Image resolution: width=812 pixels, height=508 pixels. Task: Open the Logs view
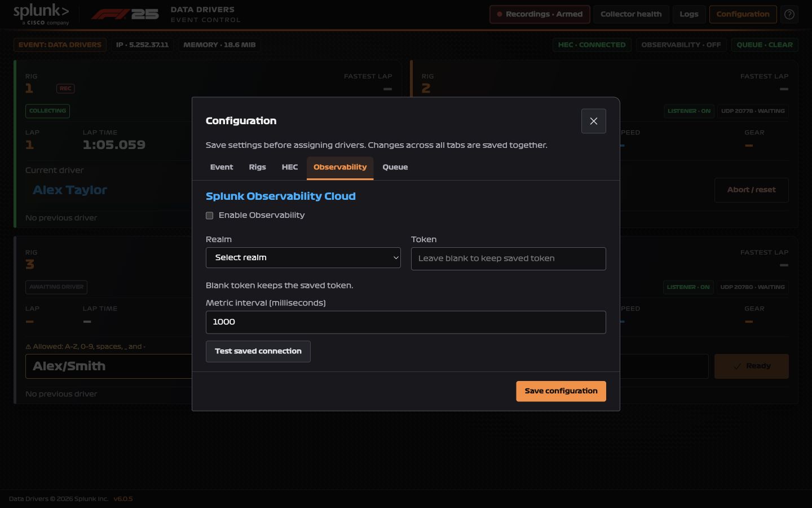pyautogui.click(x=689, y=14)
